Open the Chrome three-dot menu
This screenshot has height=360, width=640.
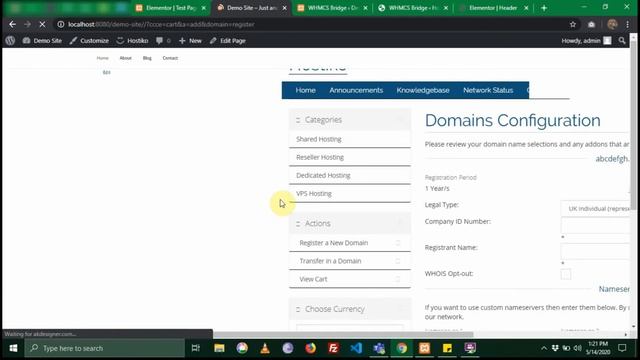click(627, 24)
